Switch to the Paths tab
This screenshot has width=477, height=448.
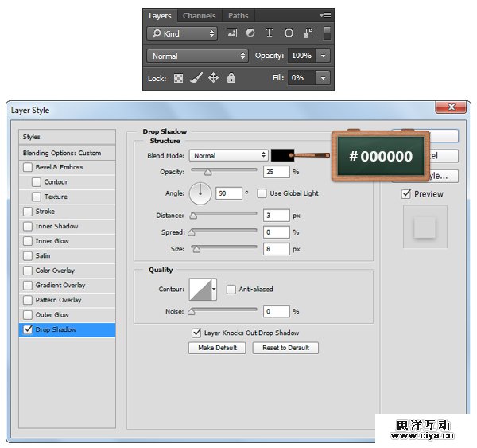click(x=238, y=15)
